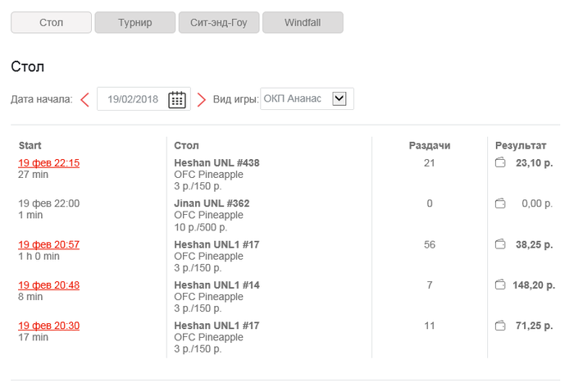The height and width of the screenshot is (392, 574).
Task: Click wallet icon beside 148,20 р. result
Action: [x=500, y=285]
